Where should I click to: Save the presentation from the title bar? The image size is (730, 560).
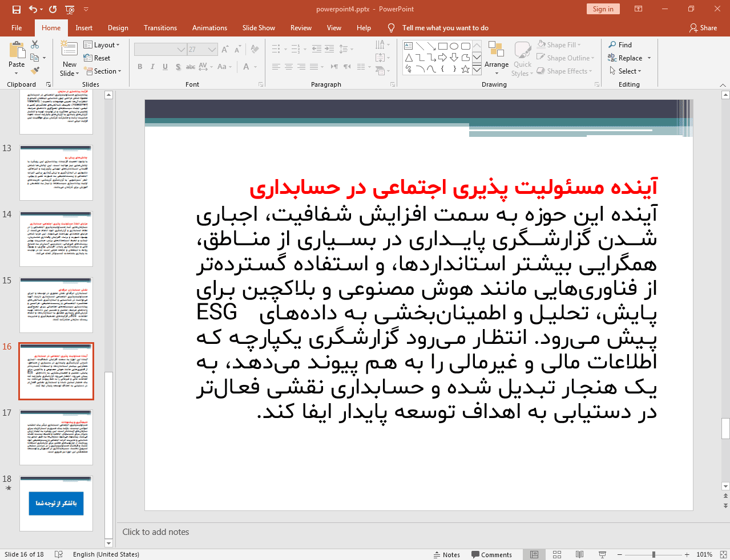pyautogui.click(x=16, y=9)
